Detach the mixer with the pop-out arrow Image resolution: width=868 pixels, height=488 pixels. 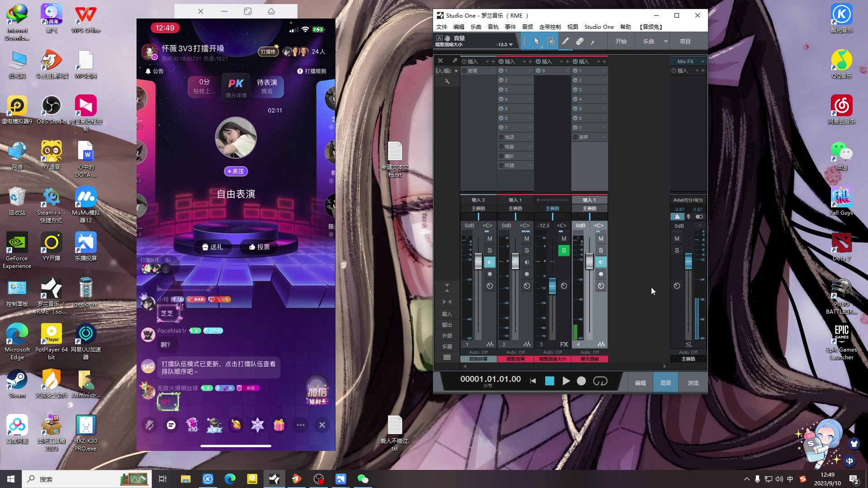point(454,61)
